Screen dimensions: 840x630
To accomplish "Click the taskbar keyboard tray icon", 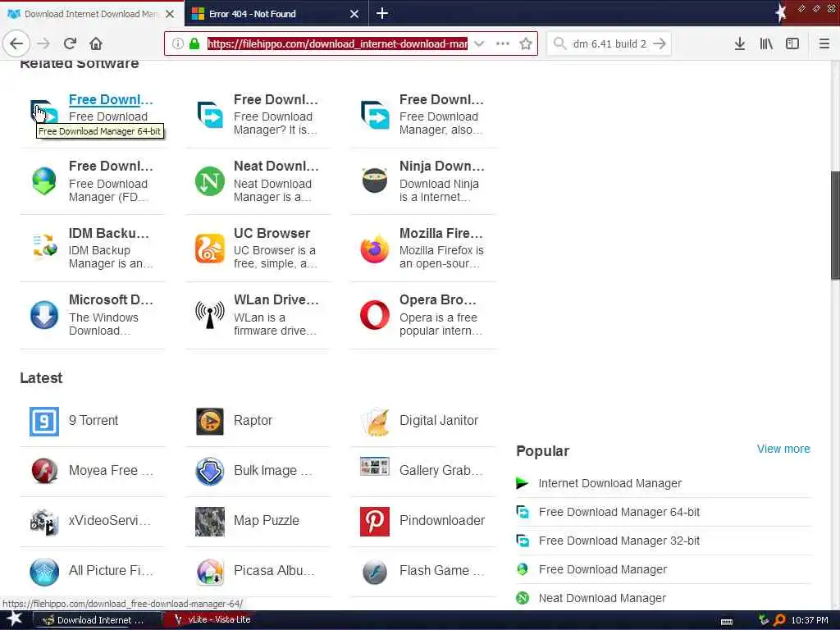I will point(727,622).
